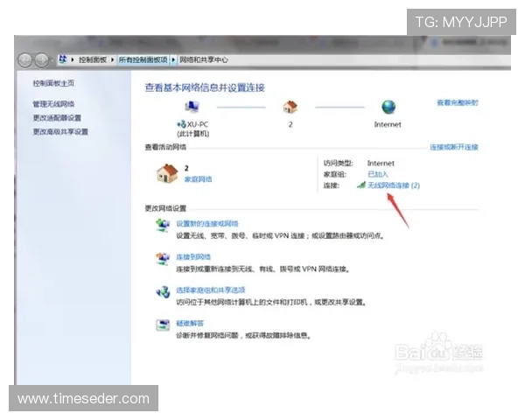Viewport: 525px width, 420px height.
Task: Click the XU-PC computer name label
Action: (198, 124)
